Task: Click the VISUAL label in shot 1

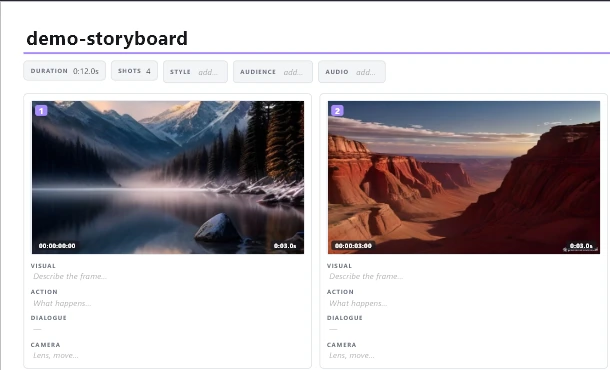Action: pos(43,266)
